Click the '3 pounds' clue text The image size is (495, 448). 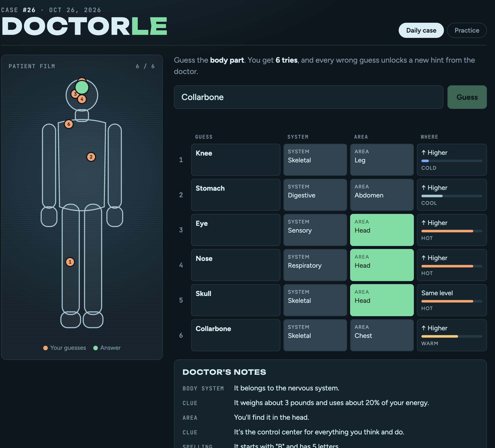(331, 403)
